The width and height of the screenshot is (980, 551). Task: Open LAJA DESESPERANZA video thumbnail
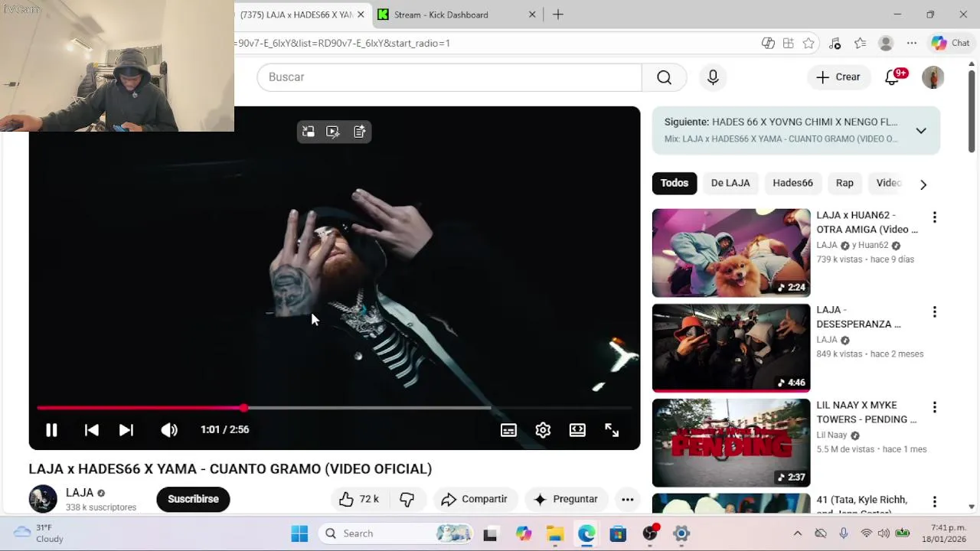coord(731,347)
